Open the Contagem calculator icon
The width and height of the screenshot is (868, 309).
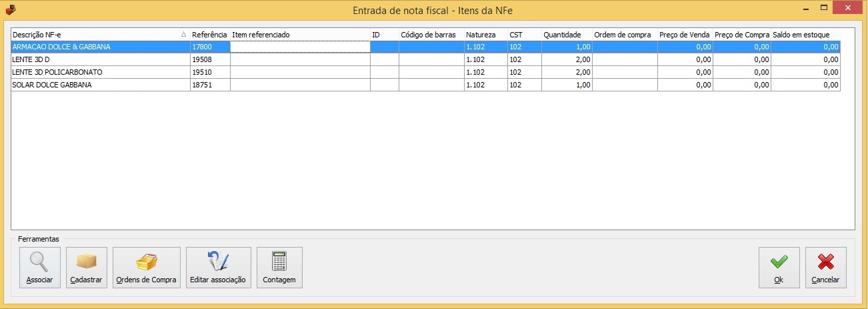click(x=279, y=262)
